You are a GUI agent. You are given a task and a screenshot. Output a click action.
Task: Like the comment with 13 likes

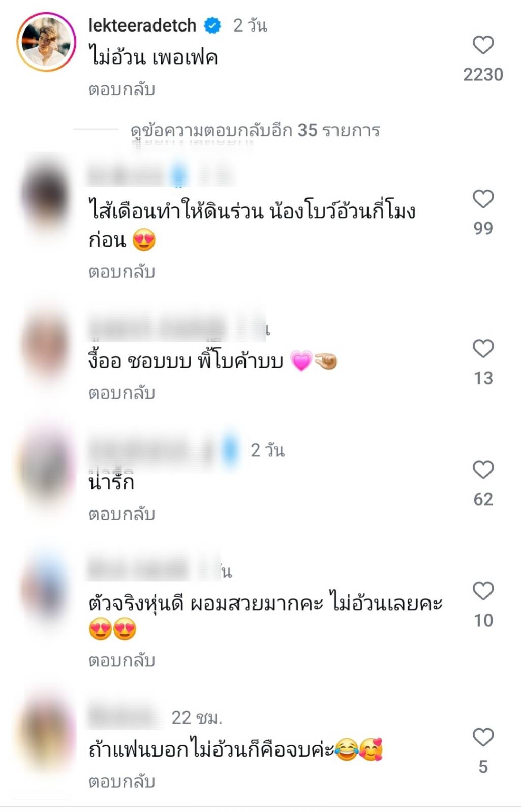(x=483, y=348)
